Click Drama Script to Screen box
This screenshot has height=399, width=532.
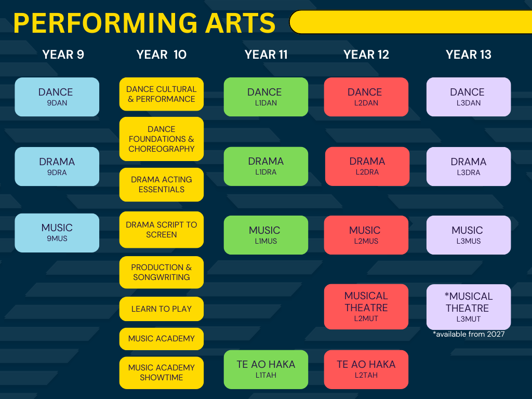click(161, 230)
